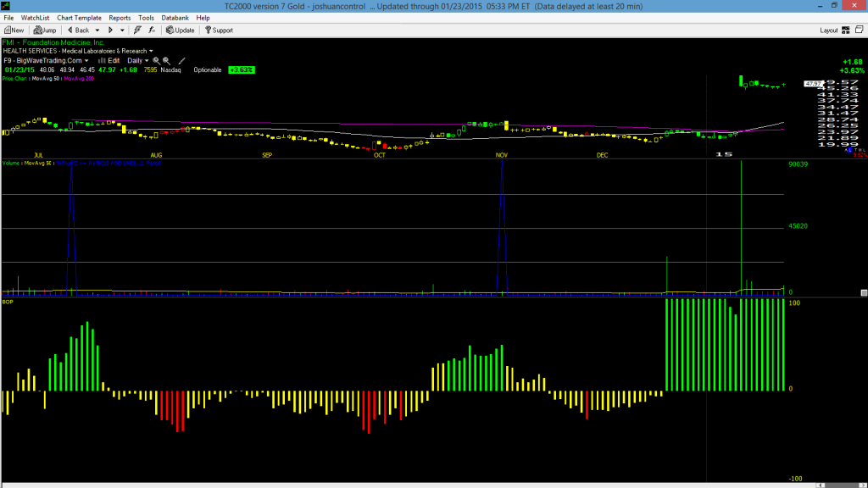This screenshot has width=868, height=488.
Task: Click the Nasdaq exchange label
Action: pyautogui.click(x=171, y=70)
